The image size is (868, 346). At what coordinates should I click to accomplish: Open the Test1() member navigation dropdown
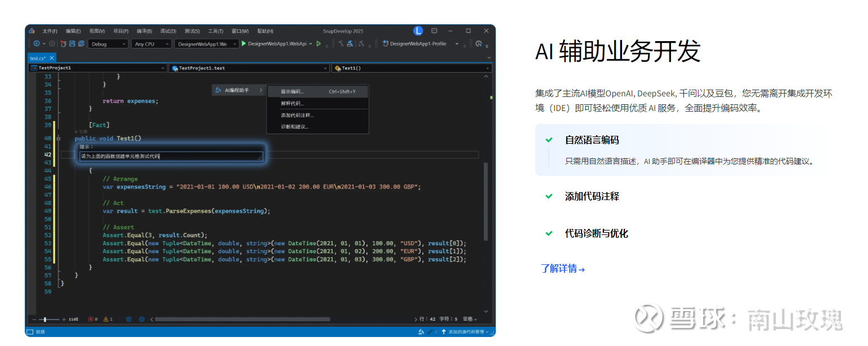click(411, 68)
